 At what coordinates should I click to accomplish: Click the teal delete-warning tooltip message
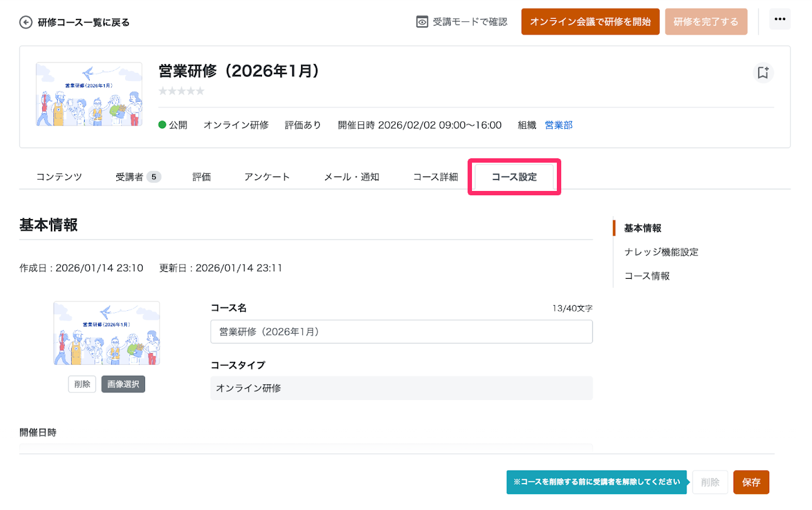pos(596,482)
